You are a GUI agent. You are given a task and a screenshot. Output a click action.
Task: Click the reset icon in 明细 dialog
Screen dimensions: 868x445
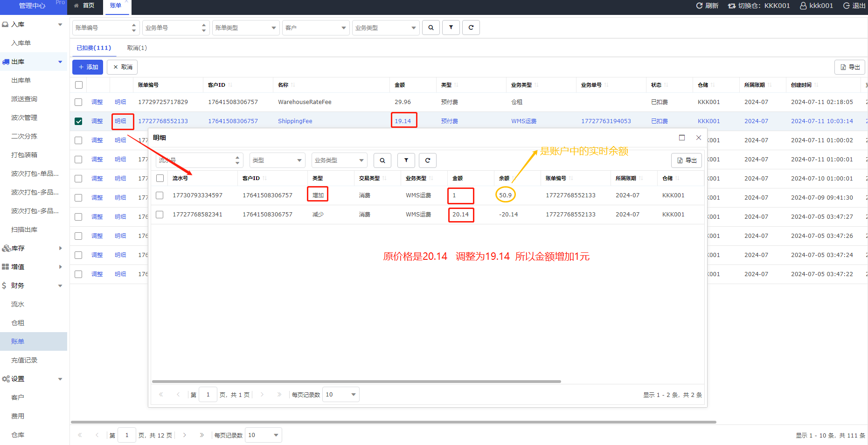pos(428,160)
